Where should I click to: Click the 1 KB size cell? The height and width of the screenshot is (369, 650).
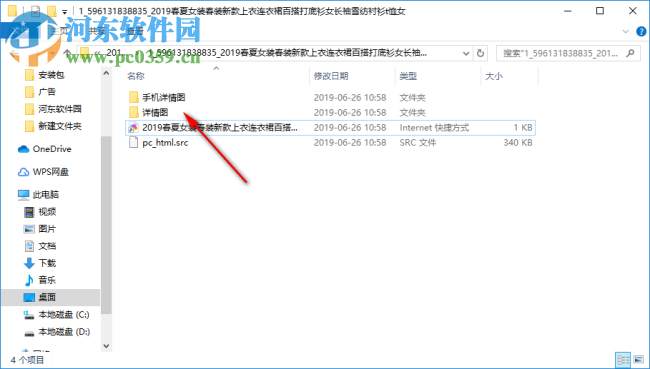[x=523, y=128]
